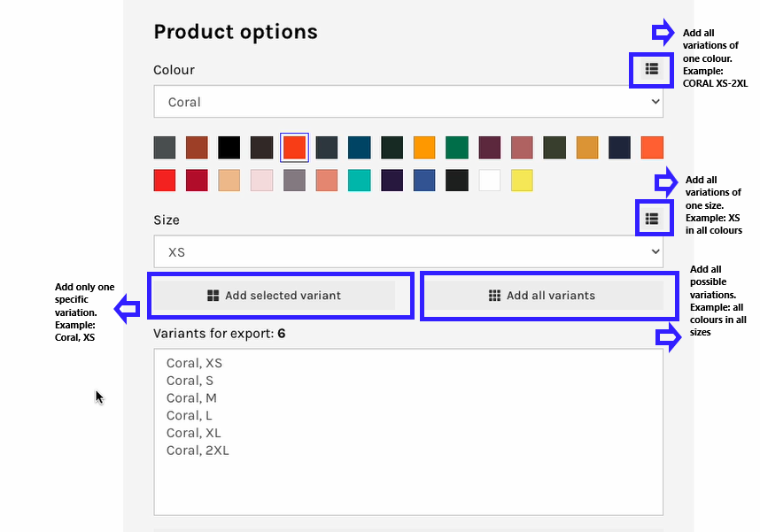
Task: Click "Coral, M" in the variants list
Action: tap(191, 398)
